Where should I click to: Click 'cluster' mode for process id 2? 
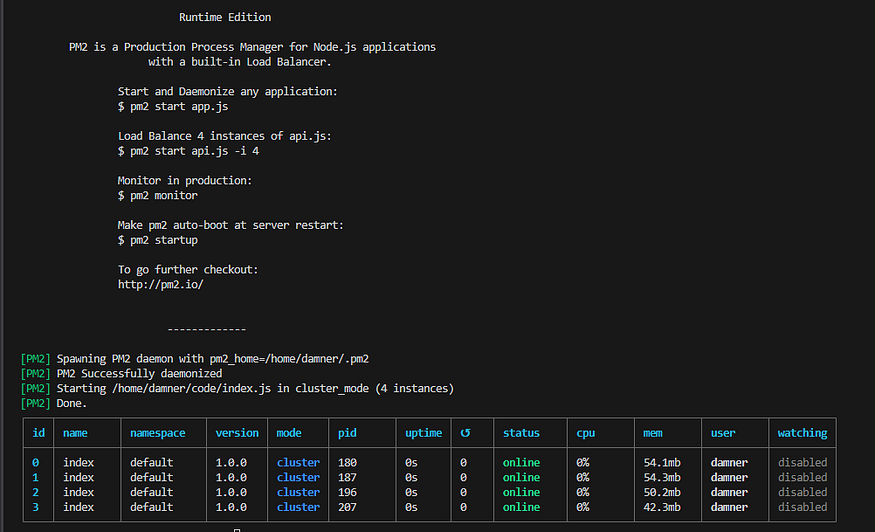pyautogui.click(x=299, y=492)
